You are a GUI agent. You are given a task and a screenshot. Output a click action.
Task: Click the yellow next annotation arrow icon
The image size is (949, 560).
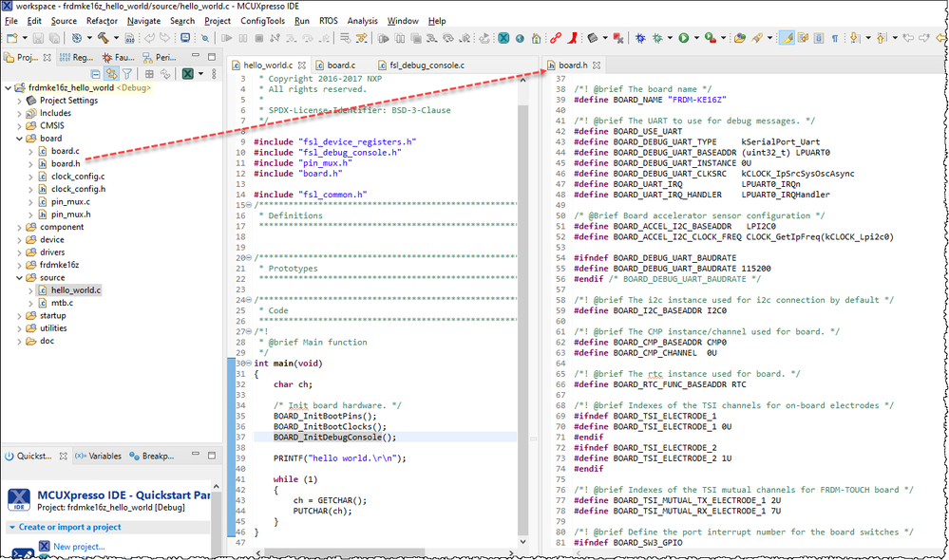coord(854,38)
